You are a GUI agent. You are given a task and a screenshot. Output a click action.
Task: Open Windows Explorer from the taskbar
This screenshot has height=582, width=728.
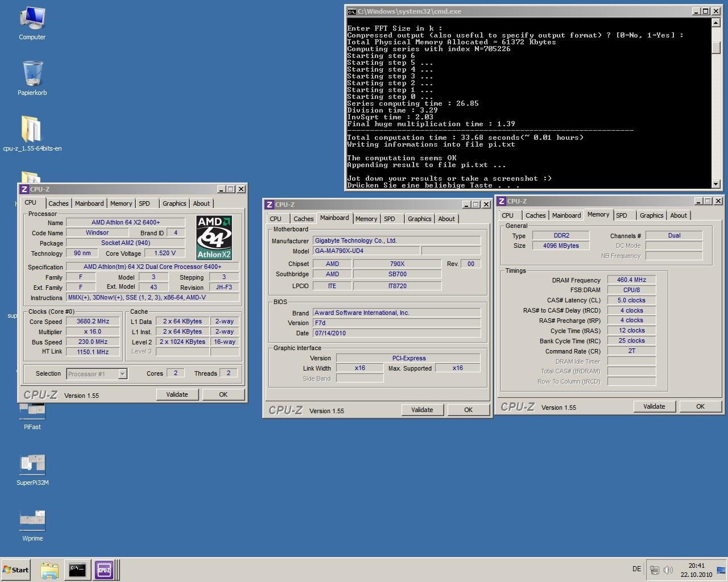(x=49, y=570)
